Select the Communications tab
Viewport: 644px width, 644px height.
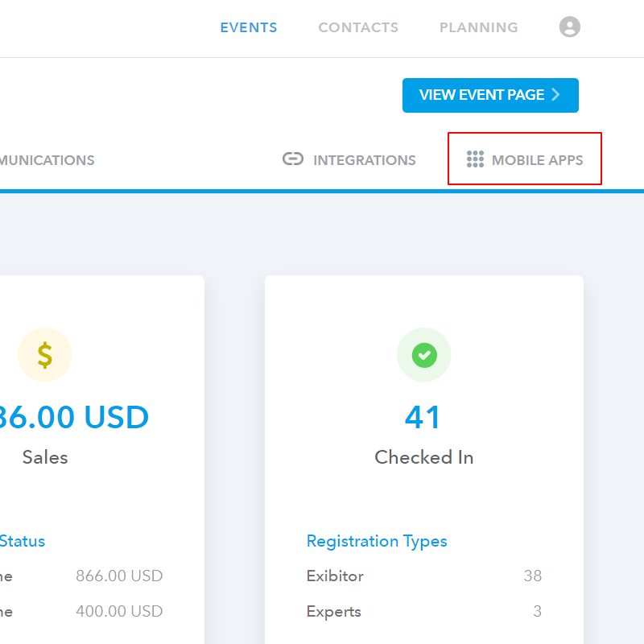[47, 160]
